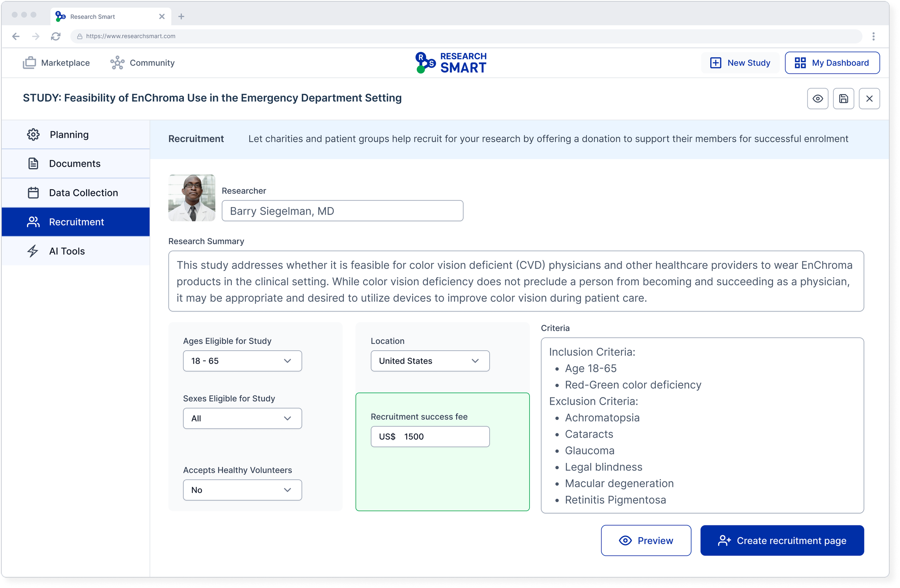Close the study with the X icon
Screen dimensions: 900x588
tap(869, 99)
